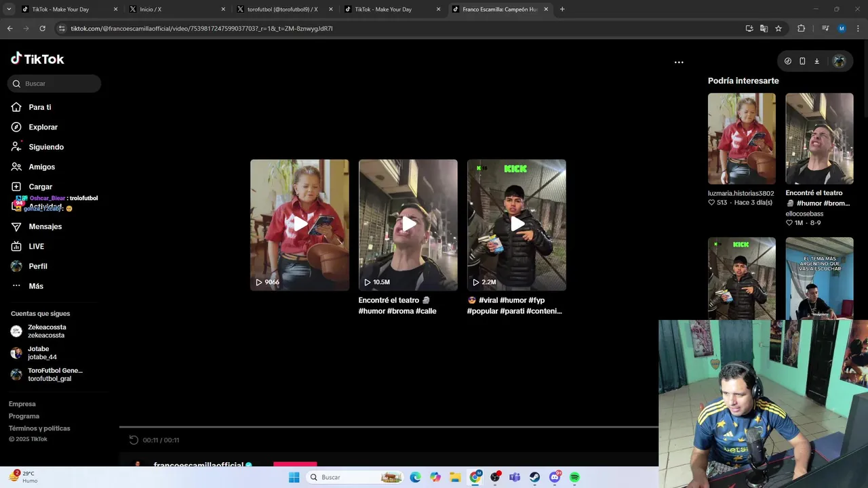Play the suggested video with 10.5M views
The width and height of the screenshot is (868, 488).
tap(408, 225)
